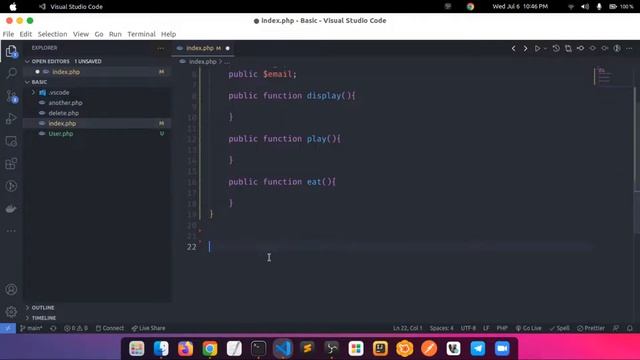Open Chrome from the dock

tap(210, 349)
